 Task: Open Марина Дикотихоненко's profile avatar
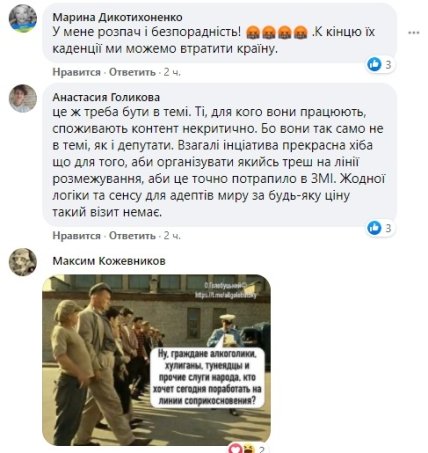pyautogui.click(x=23, y=19)
